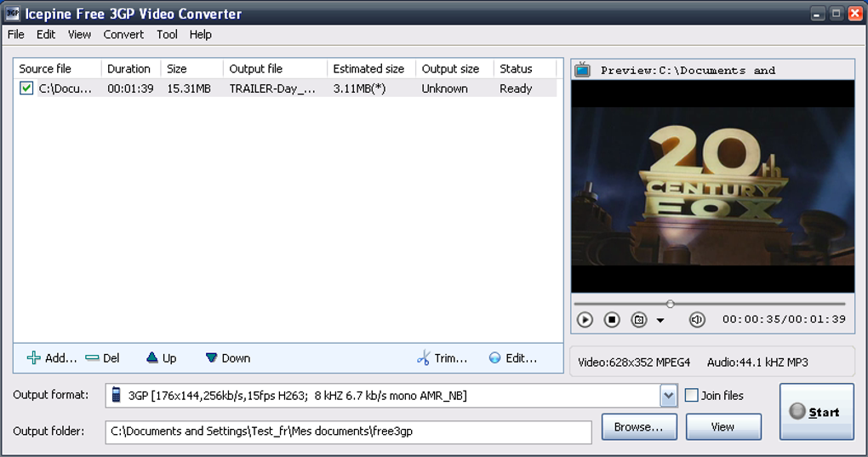This screenshot has width=868, height=457.
Task: Add a source file with Add...
Action: coord(51,358)
